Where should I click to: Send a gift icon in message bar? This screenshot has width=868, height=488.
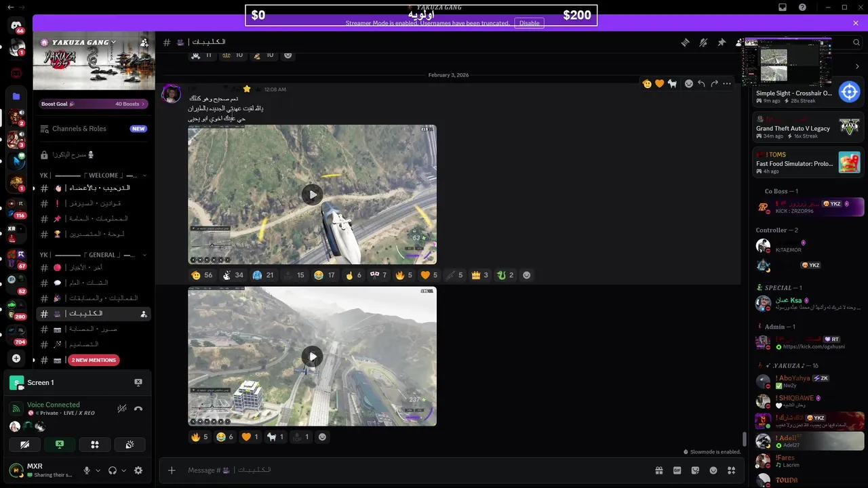(658, 470)
